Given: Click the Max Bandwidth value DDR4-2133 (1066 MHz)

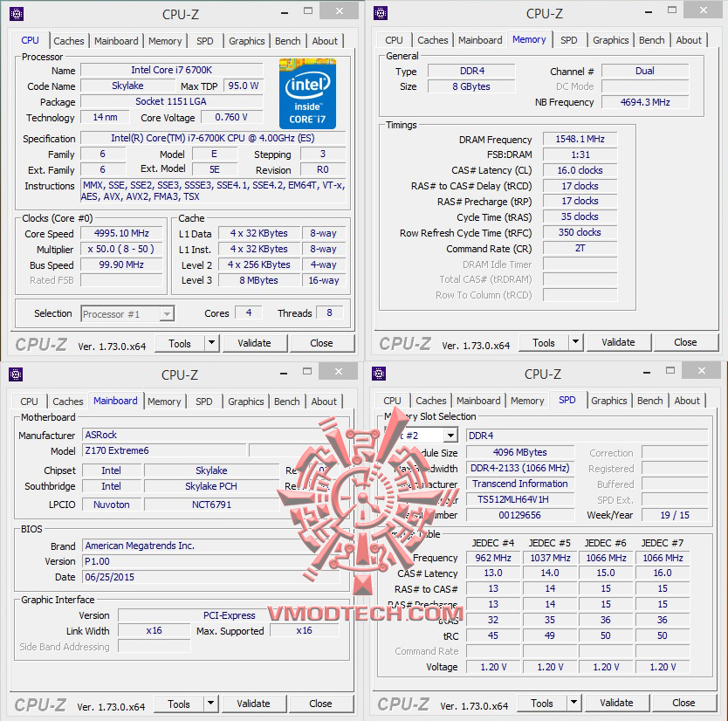Looking at the screenshot, I should [x=519, y=468].
